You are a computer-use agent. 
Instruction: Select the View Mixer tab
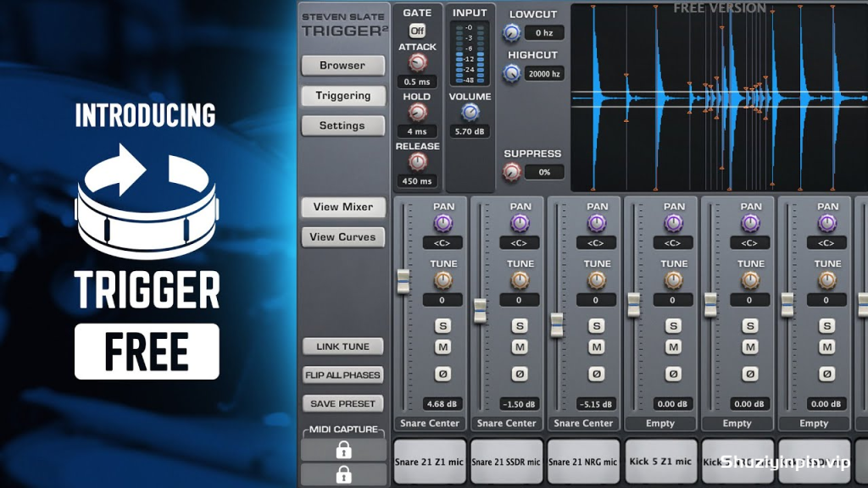[x=343, y=207]
